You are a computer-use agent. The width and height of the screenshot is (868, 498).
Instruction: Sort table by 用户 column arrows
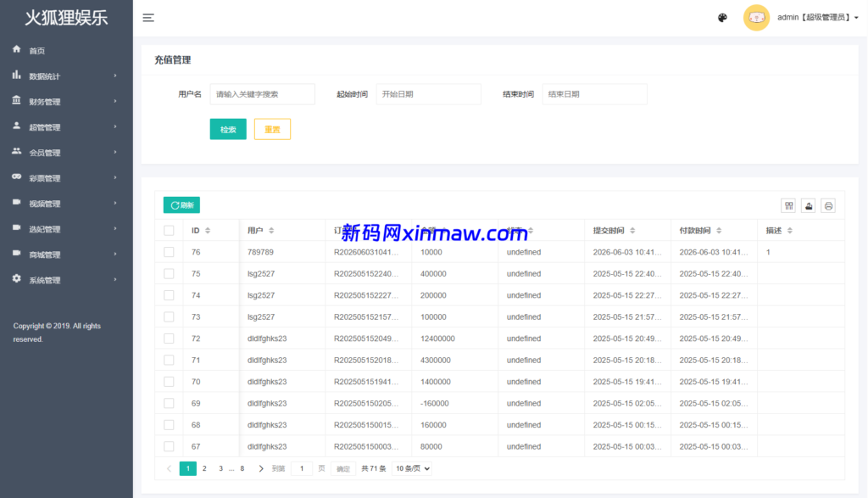coord(271,231)
